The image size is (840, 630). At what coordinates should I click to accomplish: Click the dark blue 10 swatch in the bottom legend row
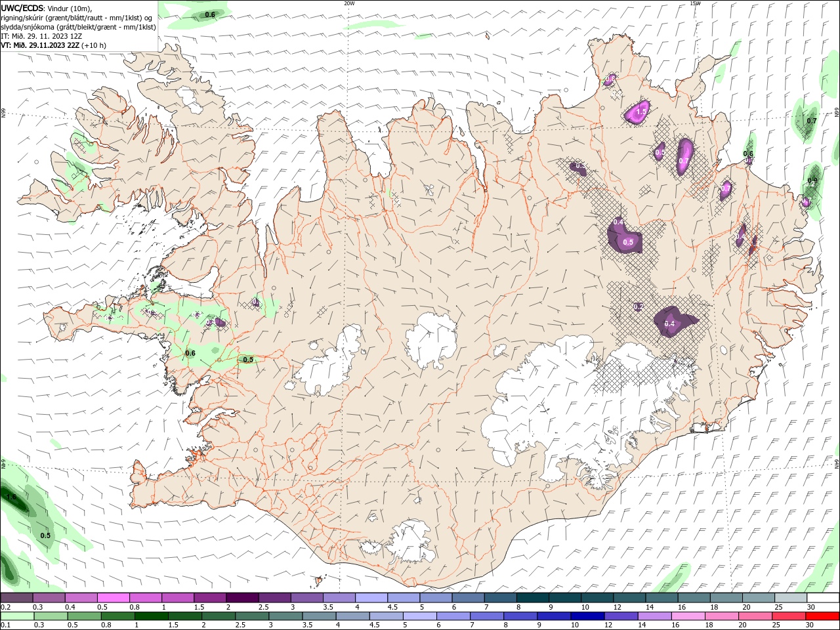click(587, 616)
